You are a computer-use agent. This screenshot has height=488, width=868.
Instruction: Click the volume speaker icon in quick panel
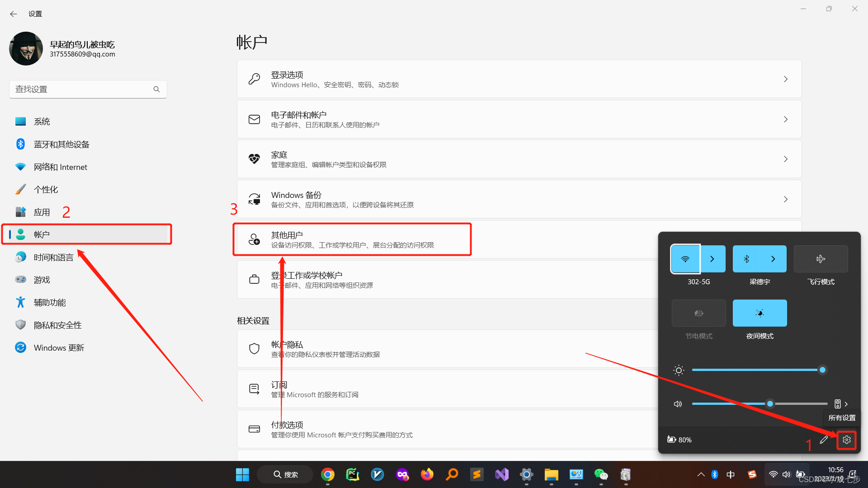point(678,404)
